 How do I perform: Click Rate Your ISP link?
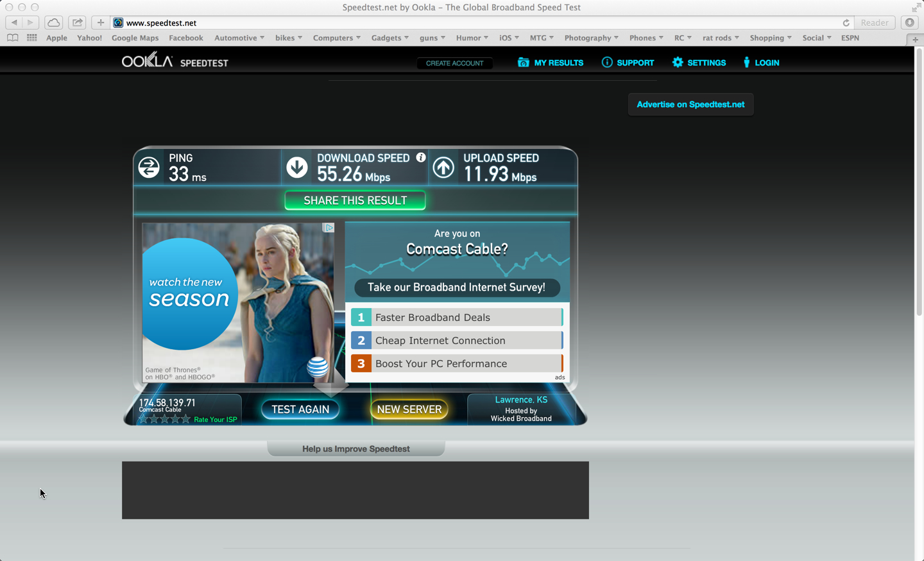pyautogui.click(x=216, y=420)
